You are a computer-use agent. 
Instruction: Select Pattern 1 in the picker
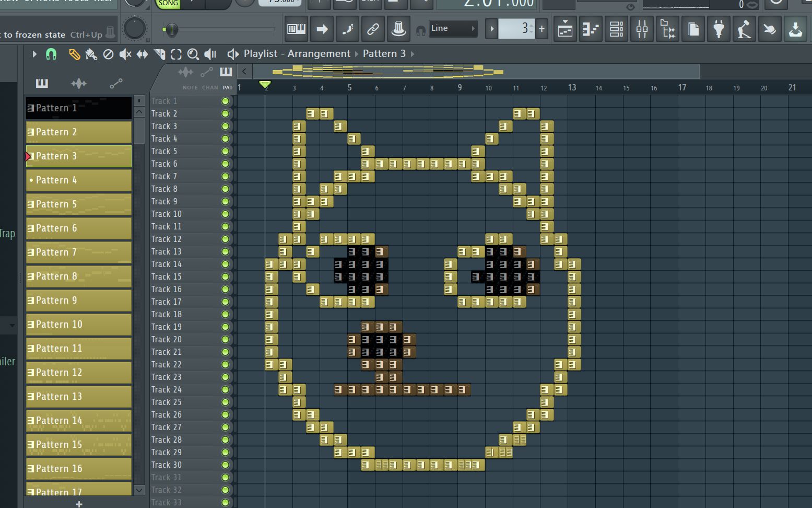[79, 108]
